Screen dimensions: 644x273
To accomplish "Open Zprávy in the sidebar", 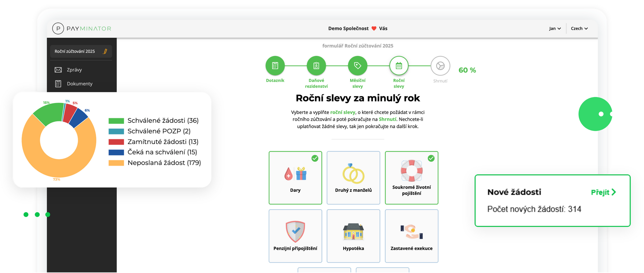I will [x=74, y=70].
